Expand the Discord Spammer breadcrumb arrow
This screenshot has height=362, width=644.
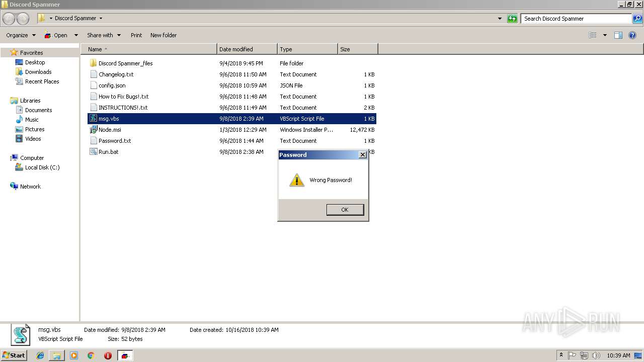(x=101, y=19)
